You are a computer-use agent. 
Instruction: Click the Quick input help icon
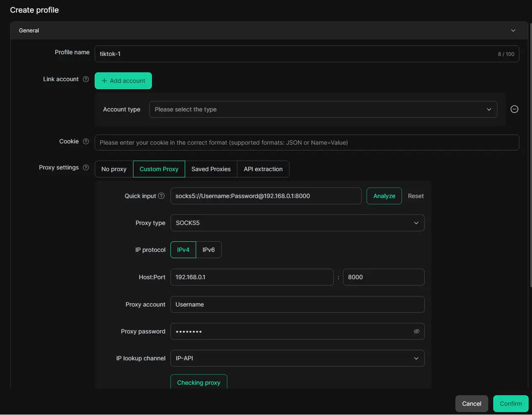point(161,196)
